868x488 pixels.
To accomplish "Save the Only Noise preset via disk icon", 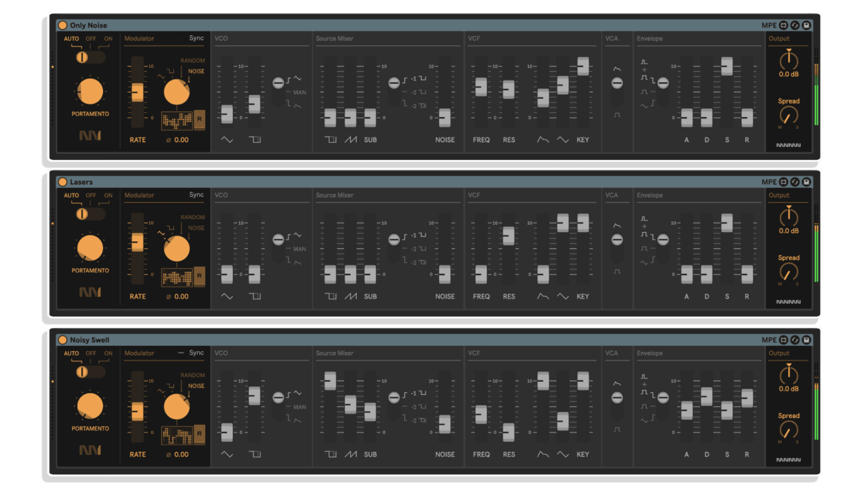I will (806, 25).
